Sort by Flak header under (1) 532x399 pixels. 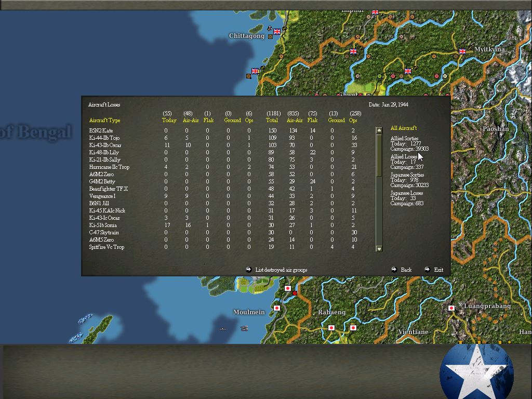tap(208, 120)
